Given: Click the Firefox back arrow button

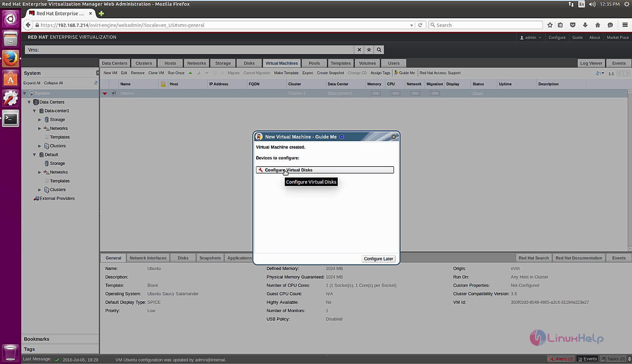Looking at the screenshot, I should pos(28,25).
